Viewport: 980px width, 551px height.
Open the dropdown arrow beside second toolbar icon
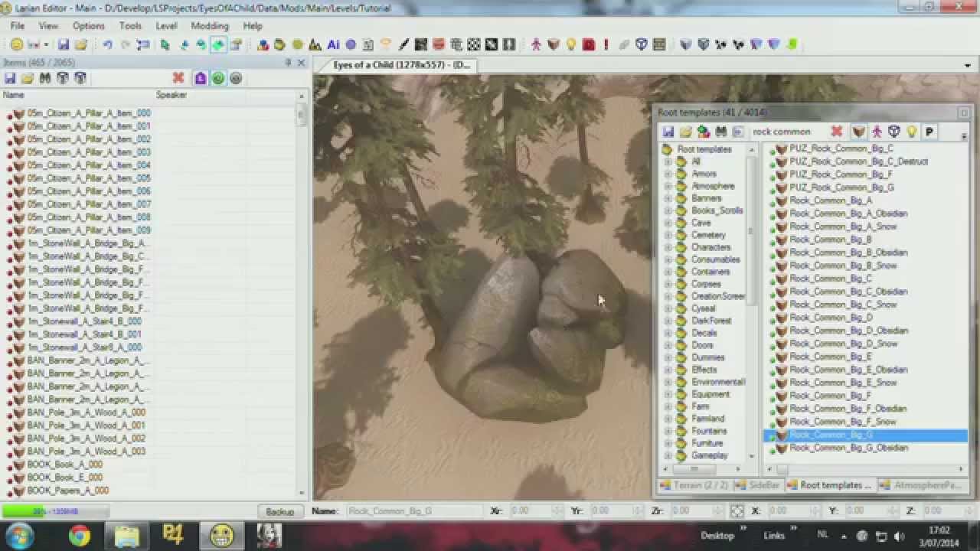[x=46, y=45]
